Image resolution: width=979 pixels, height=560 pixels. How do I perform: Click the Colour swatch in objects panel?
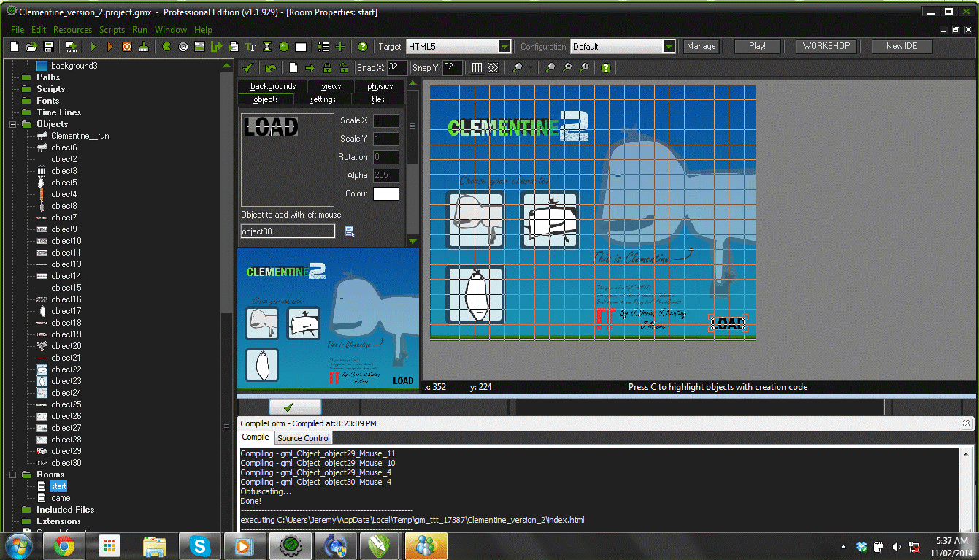pyautogui.click(x=386, y=193)
